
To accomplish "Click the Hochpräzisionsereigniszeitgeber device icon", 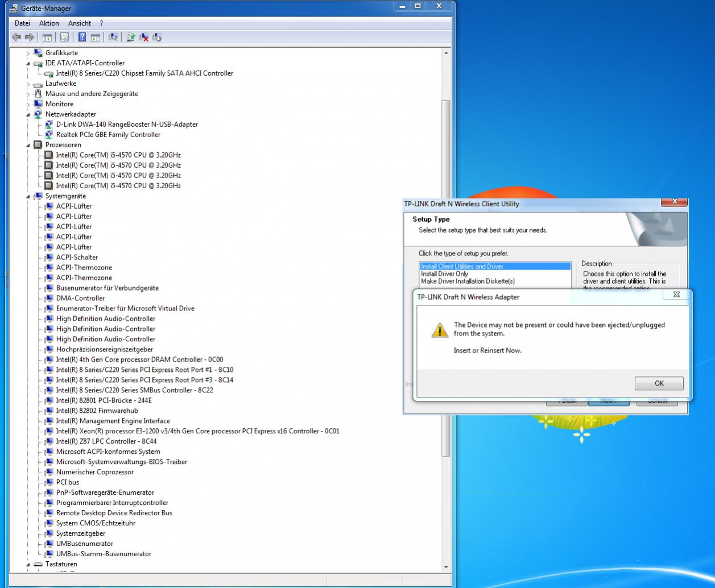I will [x=49, y=350].
